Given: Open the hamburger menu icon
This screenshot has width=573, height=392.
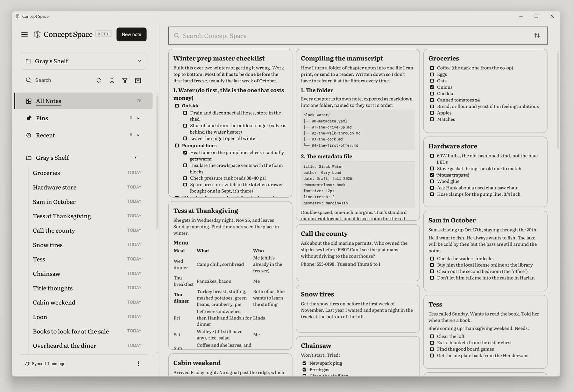Looking at the screenshot, I should pos(25,34).
